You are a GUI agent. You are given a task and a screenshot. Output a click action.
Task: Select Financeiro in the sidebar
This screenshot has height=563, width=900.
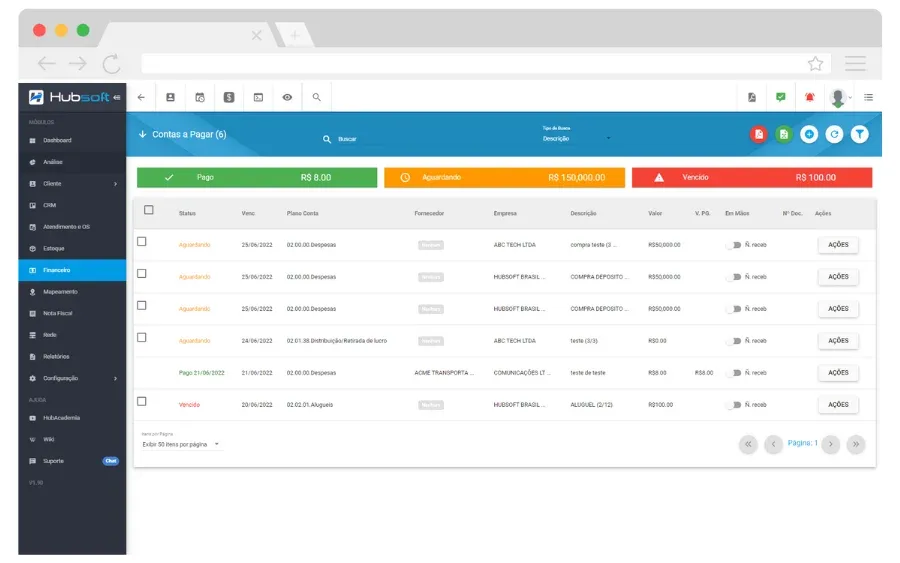tap(72, 270)
